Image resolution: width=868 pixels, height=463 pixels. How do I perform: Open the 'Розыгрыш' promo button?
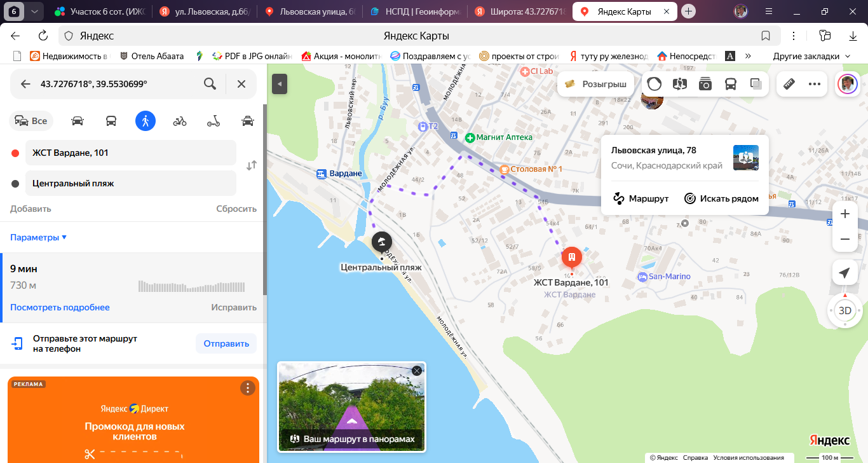click(595, 84)
